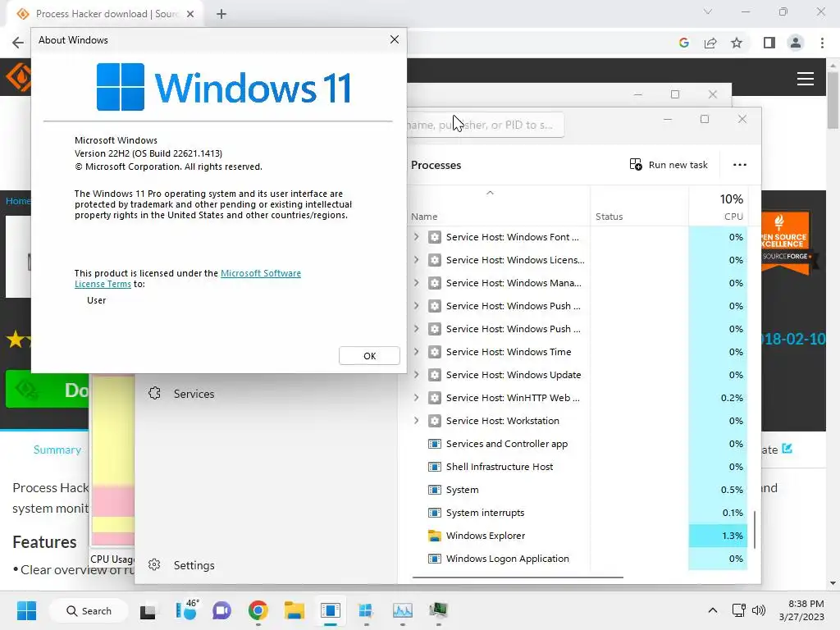Click the Shell Infrastructure Host icon
The width and height of the screenshot is (840, 630).
tap(435, 467)
